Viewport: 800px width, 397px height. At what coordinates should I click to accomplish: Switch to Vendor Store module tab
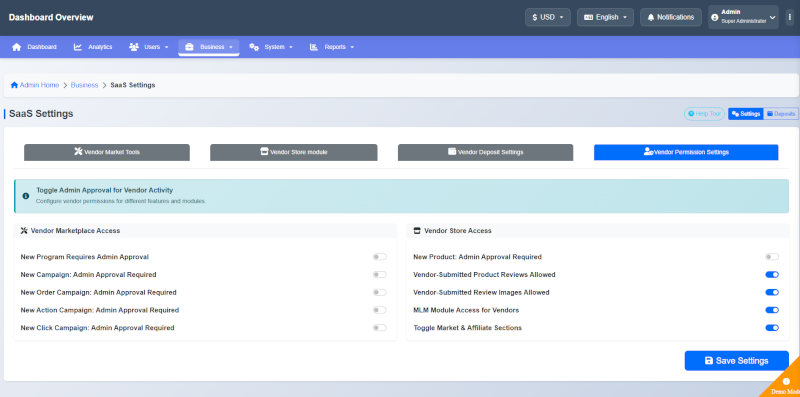(294, 152)
